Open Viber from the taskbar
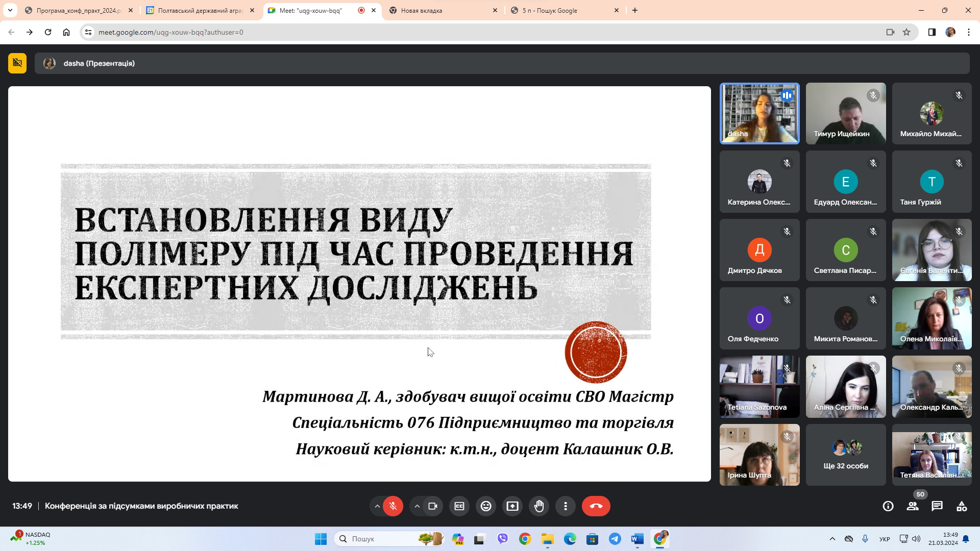 tap(503, 539)
